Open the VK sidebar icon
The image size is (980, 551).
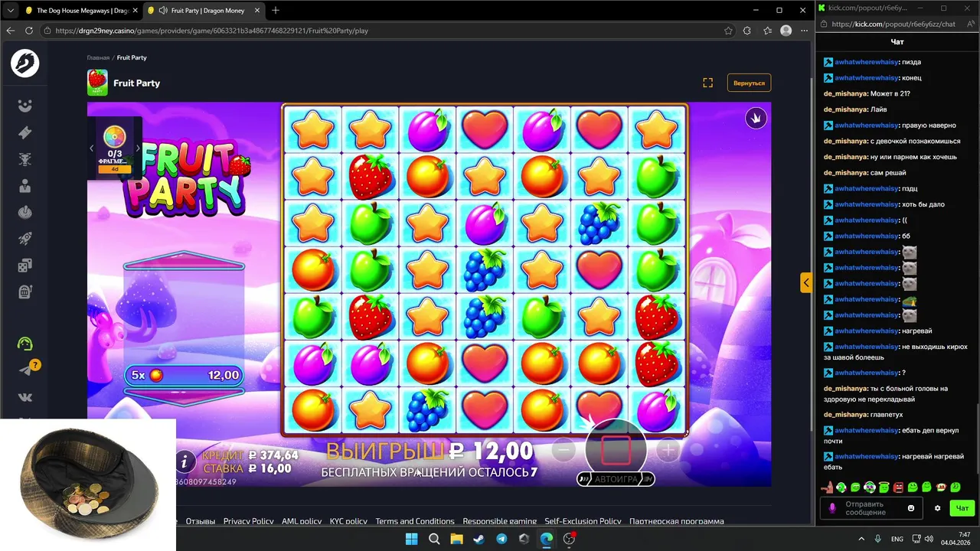[25, 397]
